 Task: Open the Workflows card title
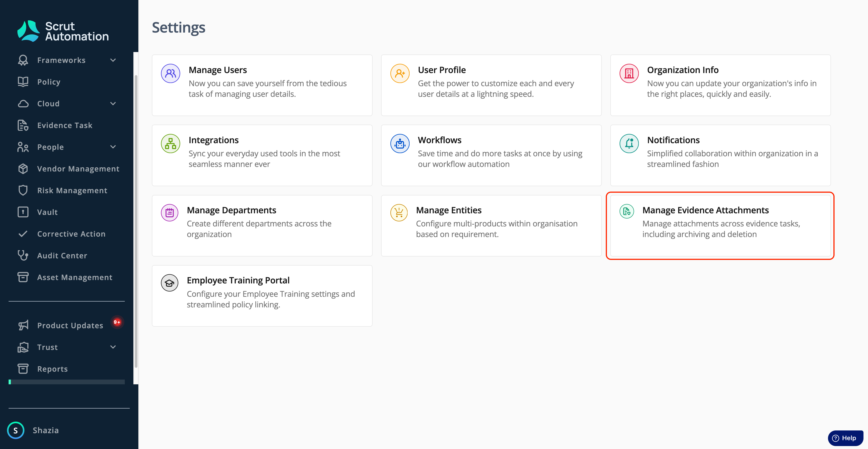[x=439, y=140]
